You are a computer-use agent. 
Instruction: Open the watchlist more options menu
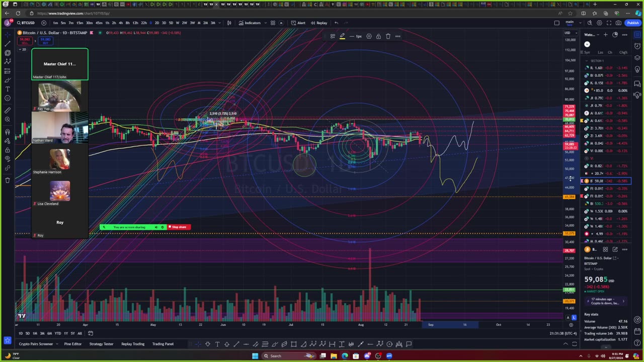(x=624, y=35)
